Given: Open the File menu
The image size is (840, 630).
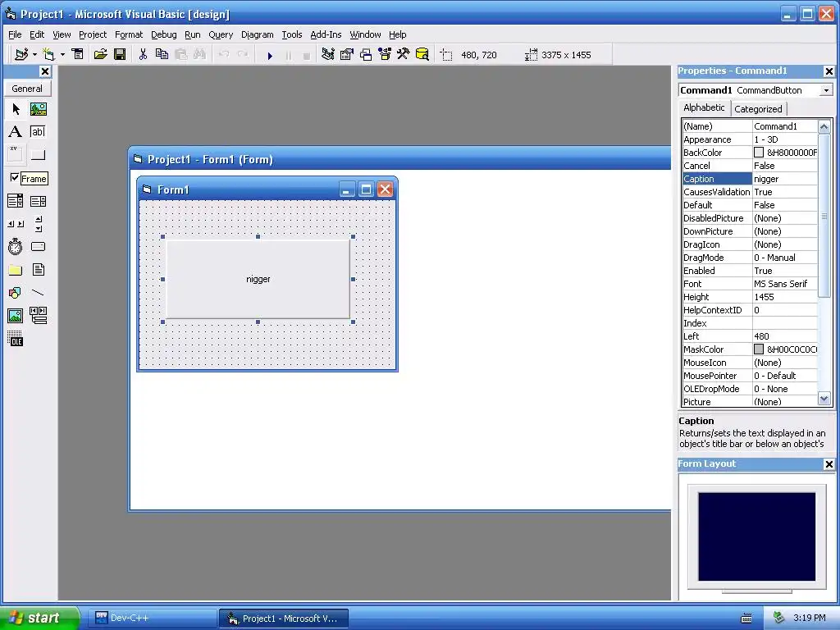Looking at the screenshot, I should point(15,34).
